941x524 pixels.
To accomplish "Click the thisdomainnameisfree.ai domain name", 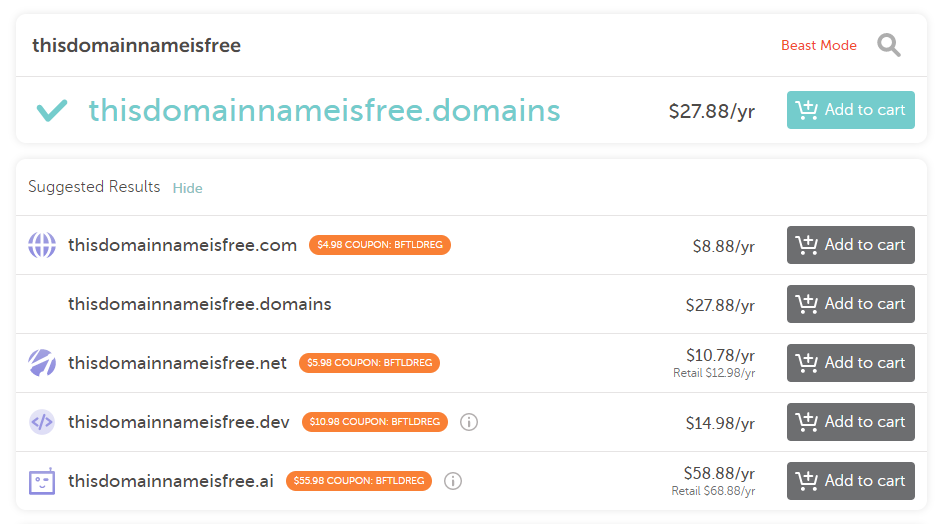I will point(171,481).
